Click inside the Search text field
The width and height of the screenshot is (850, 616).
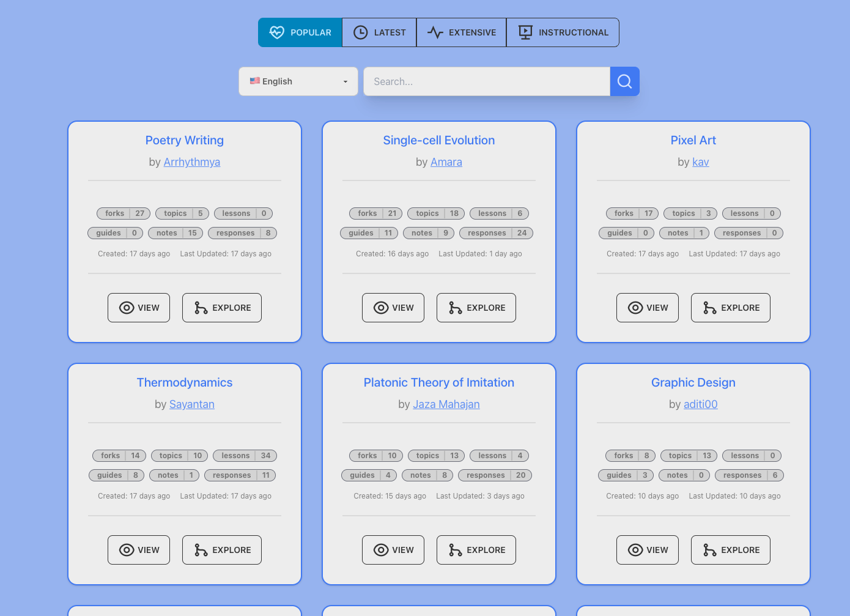[x=486, y=81]
